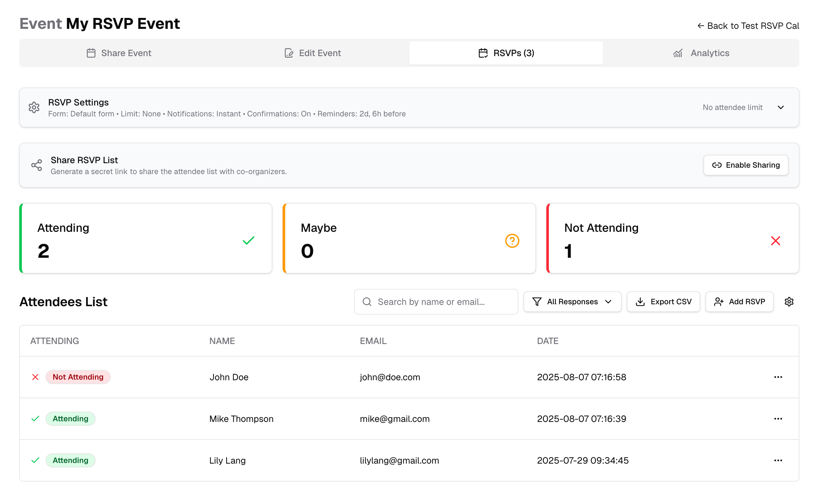
Task: Follow Back to Test RSVP Cal link
Action: [748, 26]
